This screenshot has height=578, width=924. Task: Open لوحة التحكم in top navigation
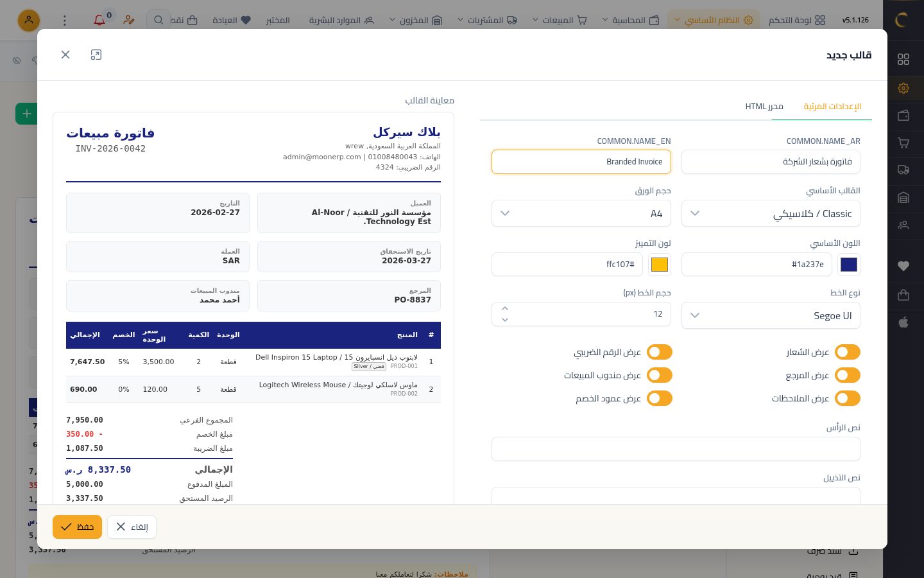coord(797,20)
